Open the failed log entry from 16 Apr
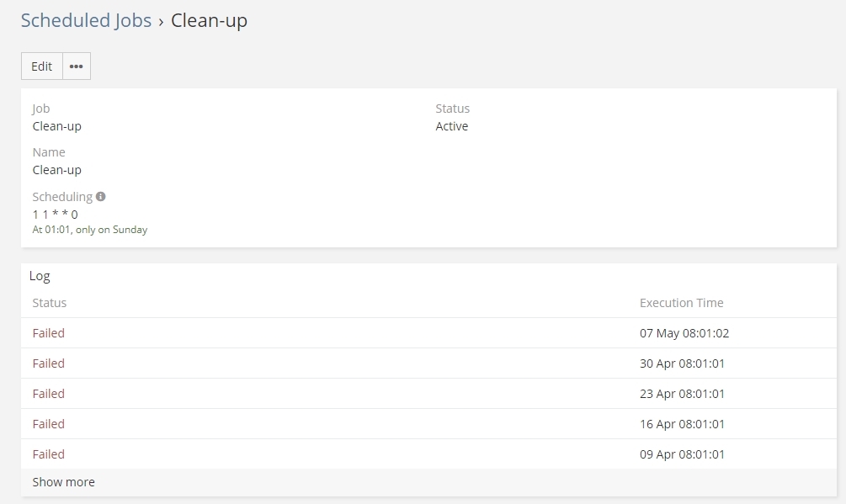Viewport: 846px width, 504px height. coord(49,424)
